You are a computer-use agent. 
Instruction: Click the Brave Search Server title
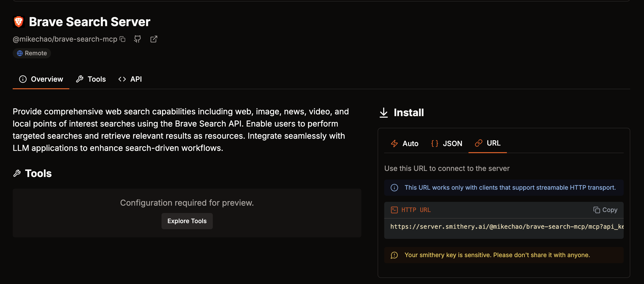tap(89, 22)
